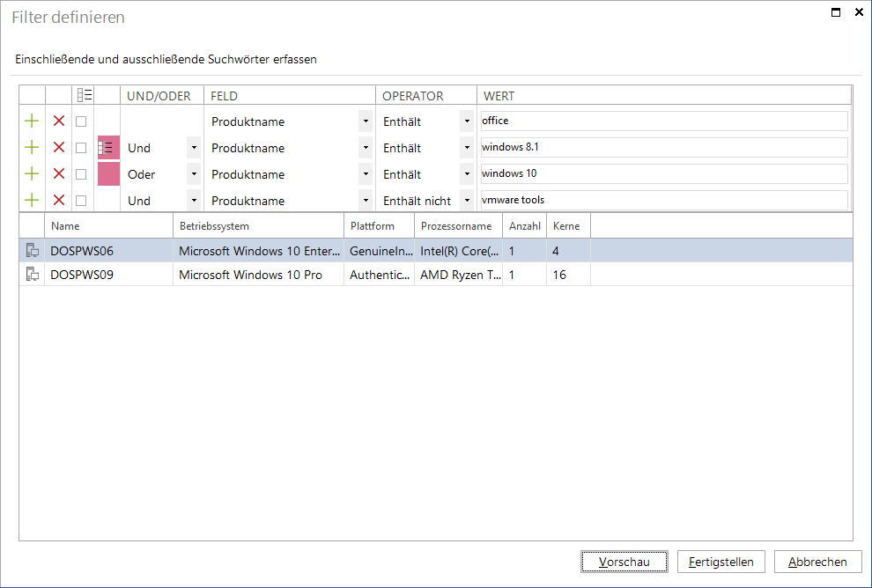Click the pink group icon on 'windows 8.1' row
The height and width of the screenshot is (588, 872).
coord(108,148)
